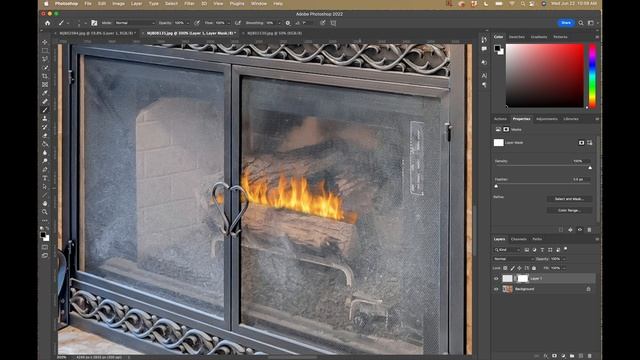Screen dimensions: 640x360
Task: Select the Zoom tool
Action: pyautogui.click(x=45, y=212)
